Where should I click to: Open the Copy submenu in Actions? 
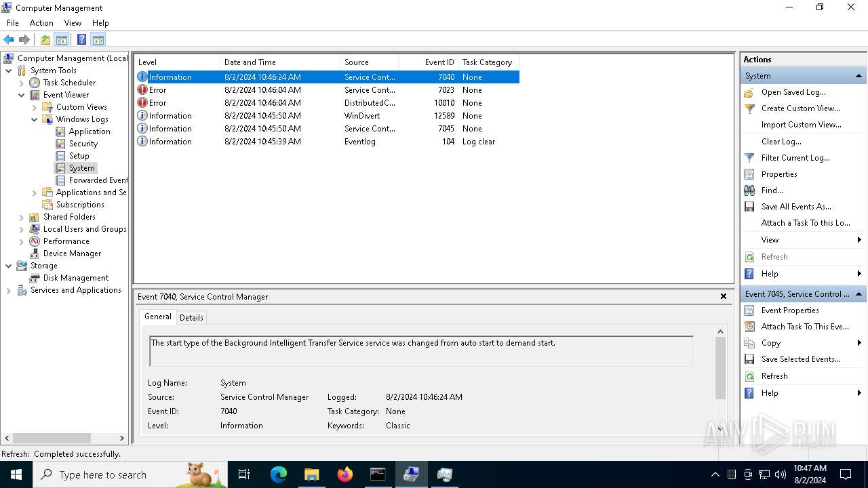point(803,343)
